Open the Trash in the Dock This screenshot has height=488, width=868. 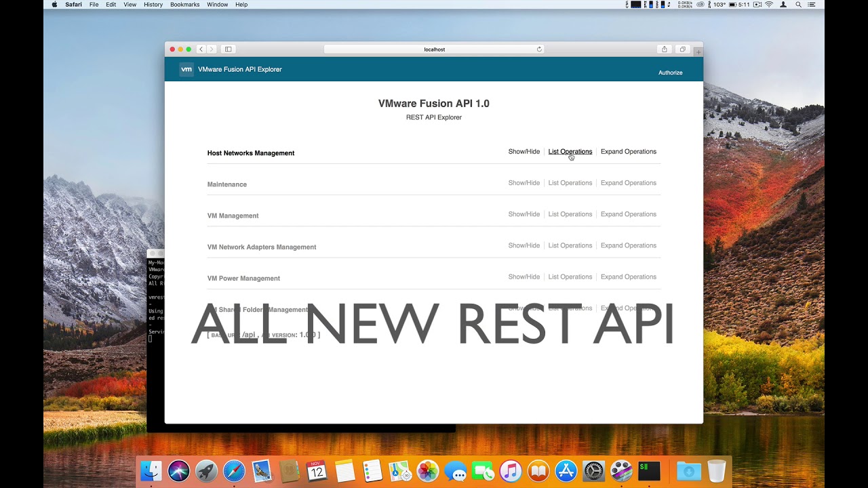point(717,470)
